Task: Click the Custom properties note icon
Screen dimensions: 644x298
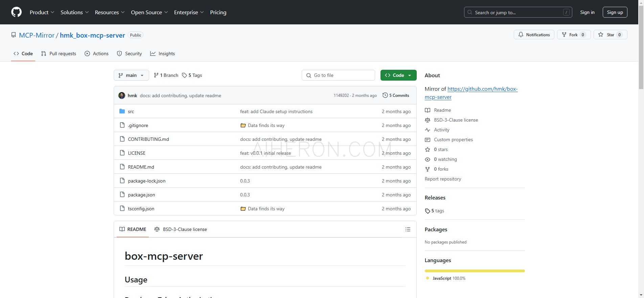Action: [x=428, y=140]
